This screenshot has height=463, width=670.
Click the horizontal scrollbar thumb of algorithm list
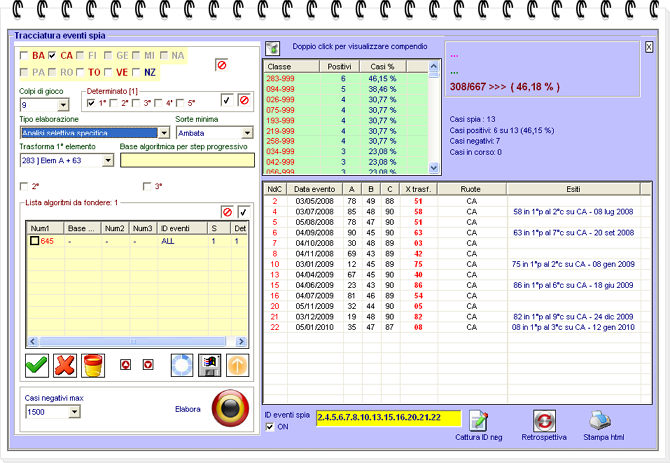pos(132,341)
